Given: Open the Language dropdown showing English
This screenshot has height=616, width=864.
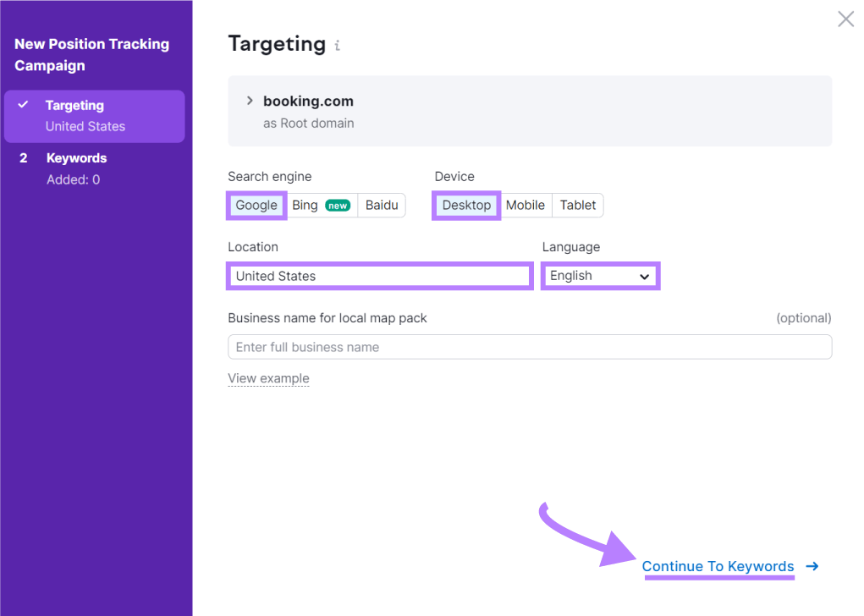Looking at the screenshot, I should [x=600, y=276].
